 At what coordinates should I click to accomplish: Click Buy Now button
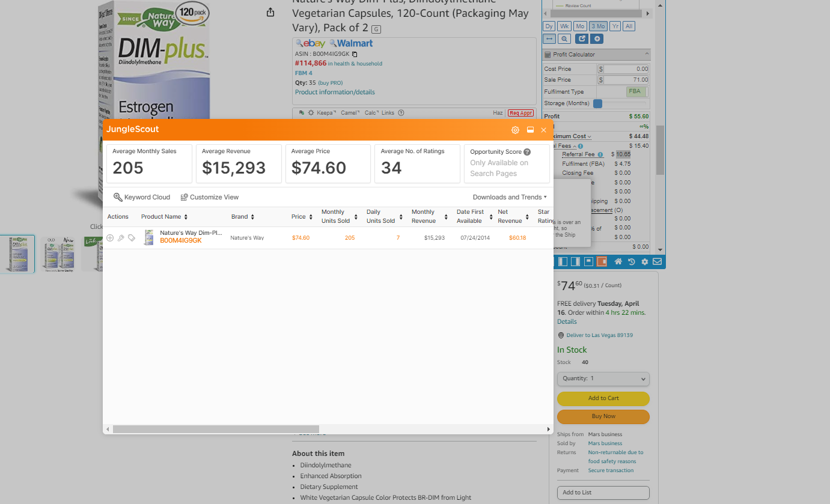coord(603,416)
